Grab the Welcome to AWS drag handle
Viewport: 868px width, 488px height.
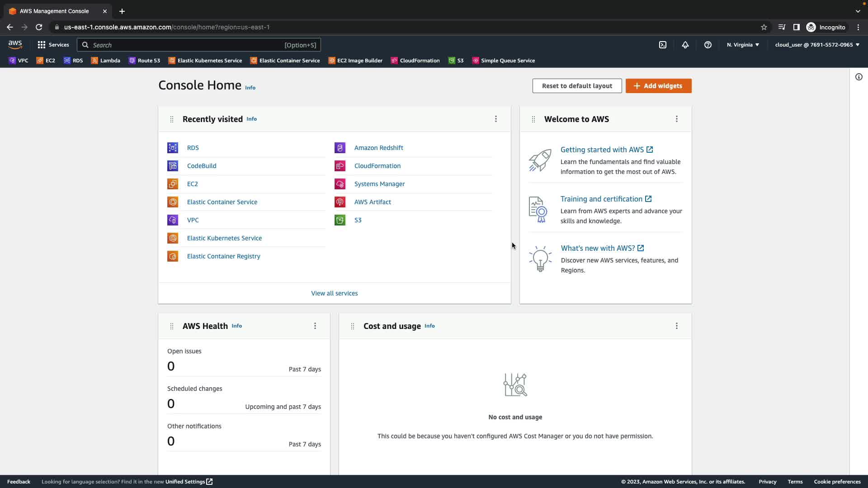pos(533,119)
